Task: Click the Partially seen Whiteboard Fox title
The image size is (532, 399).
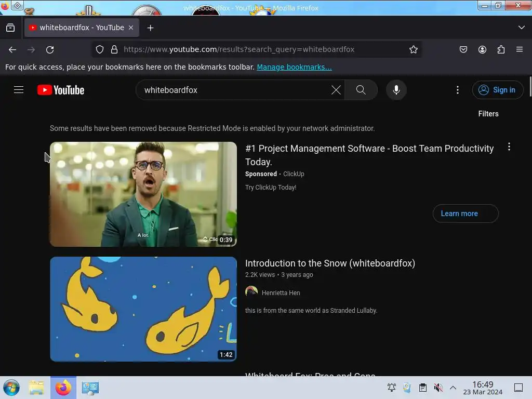Action: [x=310, y=374]
